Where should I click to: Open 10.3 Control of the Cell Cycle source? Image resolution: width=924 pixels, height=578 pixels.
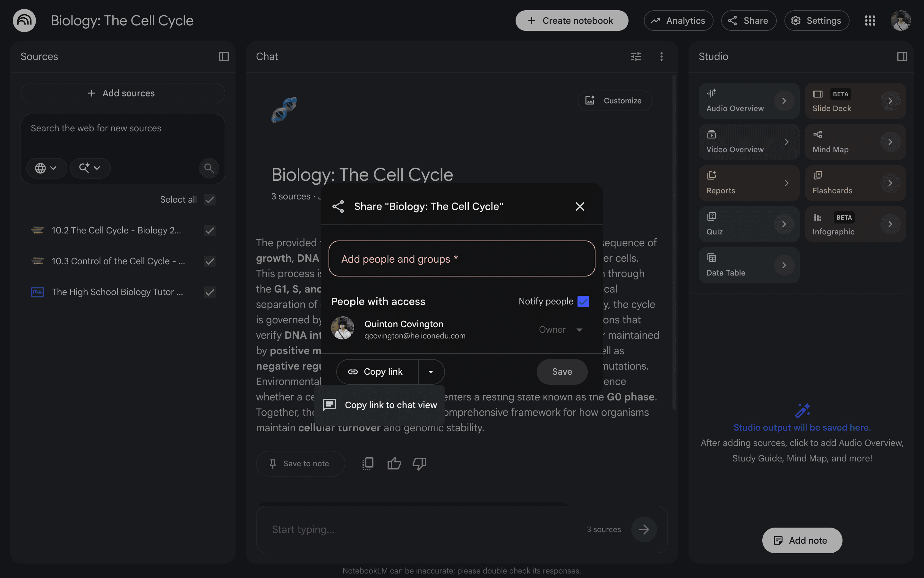[x=118, y=261]
